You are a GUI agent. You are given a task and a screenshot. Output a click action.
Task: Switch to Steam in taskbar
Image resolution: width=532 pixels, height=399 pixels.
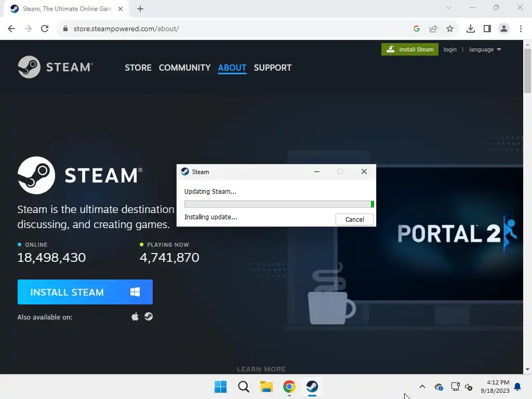[312, 387]
